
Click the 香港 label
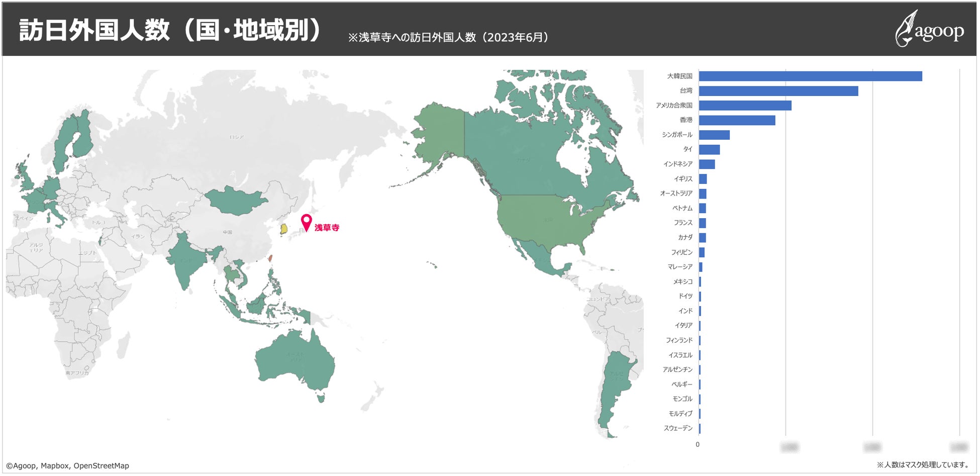click(x=686, y=120)
